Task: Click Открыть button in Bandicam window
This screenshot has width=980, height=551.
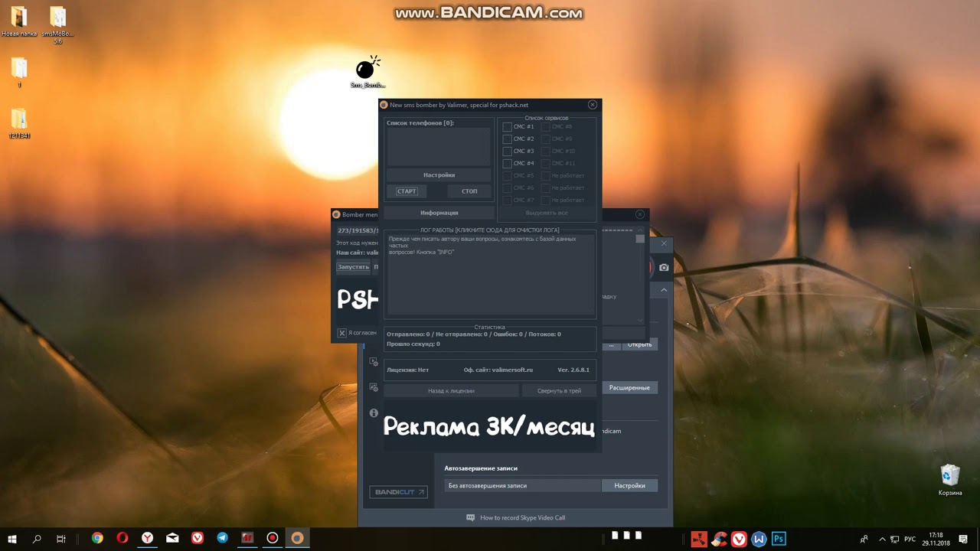Action: point(639,345)
